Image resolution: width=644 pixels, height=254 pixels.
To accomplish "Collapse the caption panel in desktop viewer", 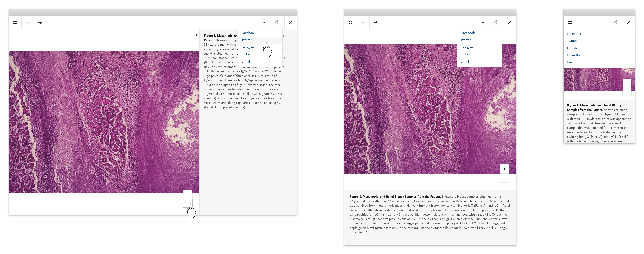I will (197, 35).
